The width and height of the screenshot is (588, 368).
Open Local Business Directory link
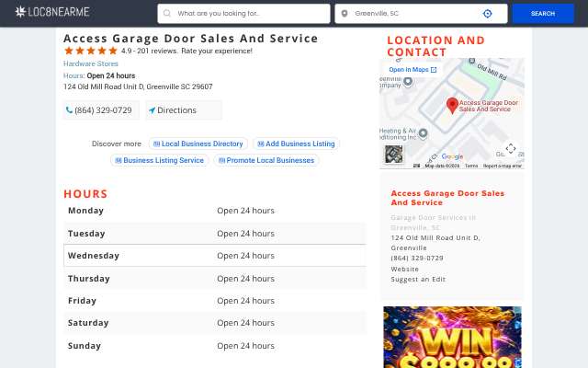(x=198, y=144)
